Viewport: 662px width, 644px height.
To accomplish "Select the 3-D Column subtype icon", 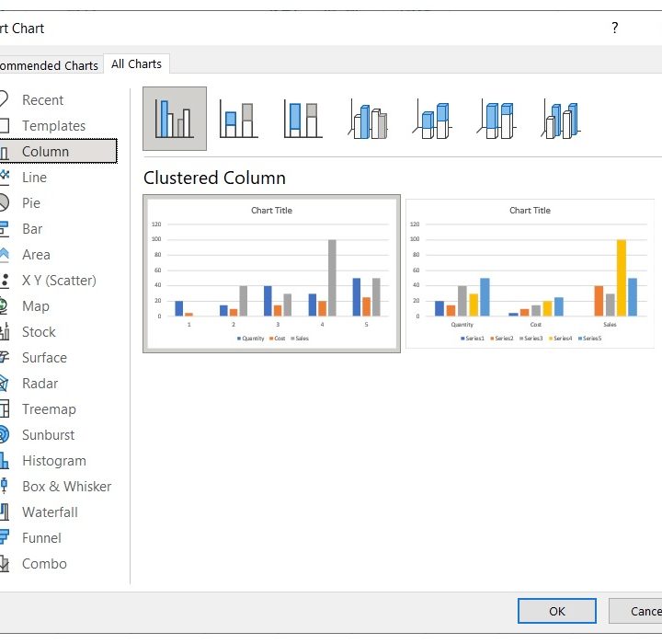I will 561,120.
